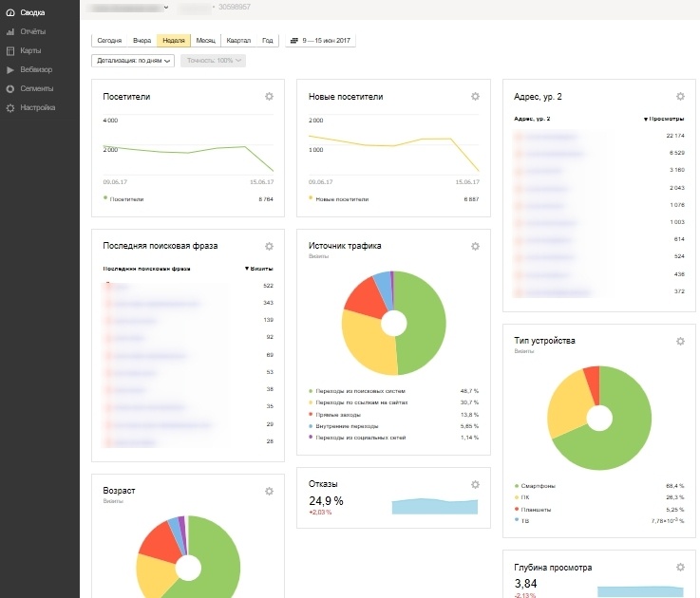Click the calendar icon in date range
Screen dimensions: 700x598
294,41
